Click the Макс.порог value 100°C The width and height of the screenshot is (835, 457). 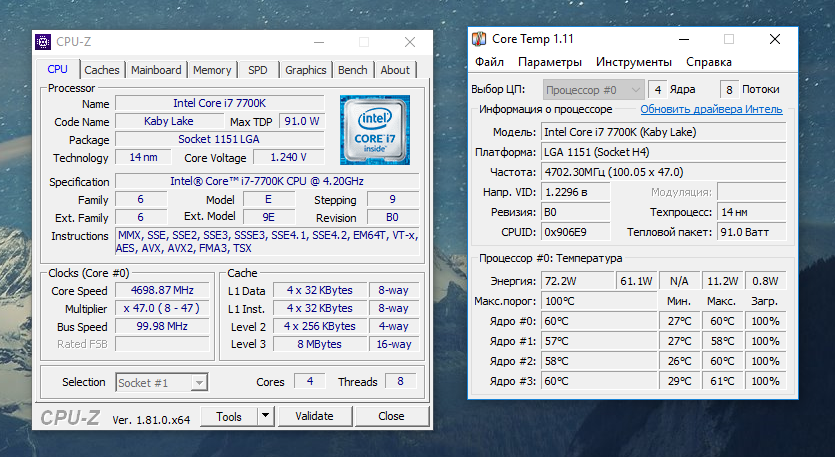click(x=599, y=301)
